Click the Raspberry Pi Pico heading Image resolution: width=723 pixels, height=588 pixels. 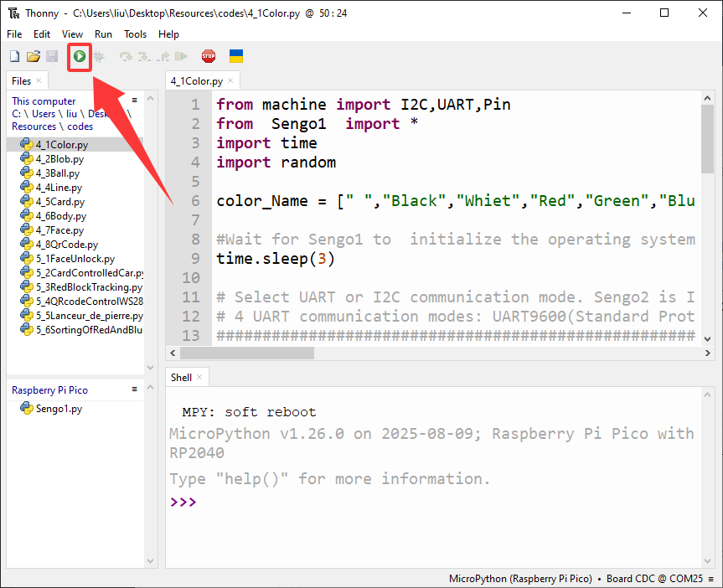[x=49, y=390]
